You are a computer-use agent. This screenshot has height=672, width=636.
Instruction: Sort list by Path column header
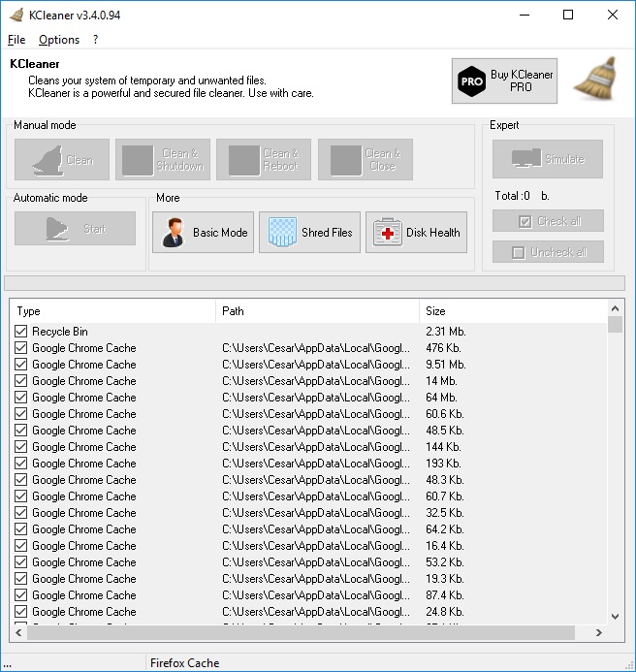[x=317, y=311]
